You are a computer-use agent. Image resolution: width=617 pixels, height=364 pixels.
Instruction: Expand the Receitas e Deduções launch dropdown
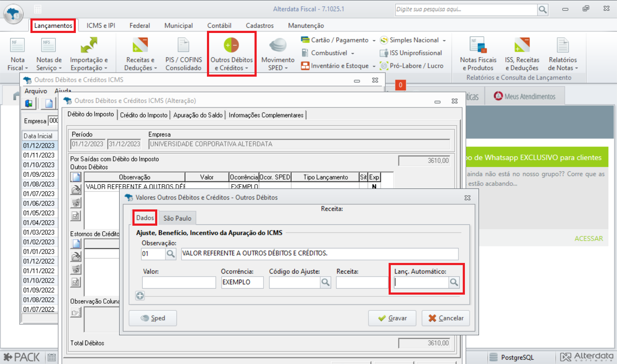tap(156, 69)
